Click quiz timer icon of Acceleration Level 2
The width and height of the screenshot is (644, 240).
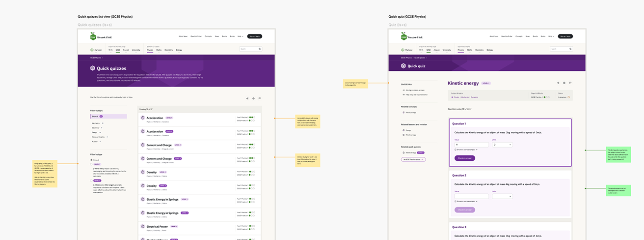tap(143, 131)
